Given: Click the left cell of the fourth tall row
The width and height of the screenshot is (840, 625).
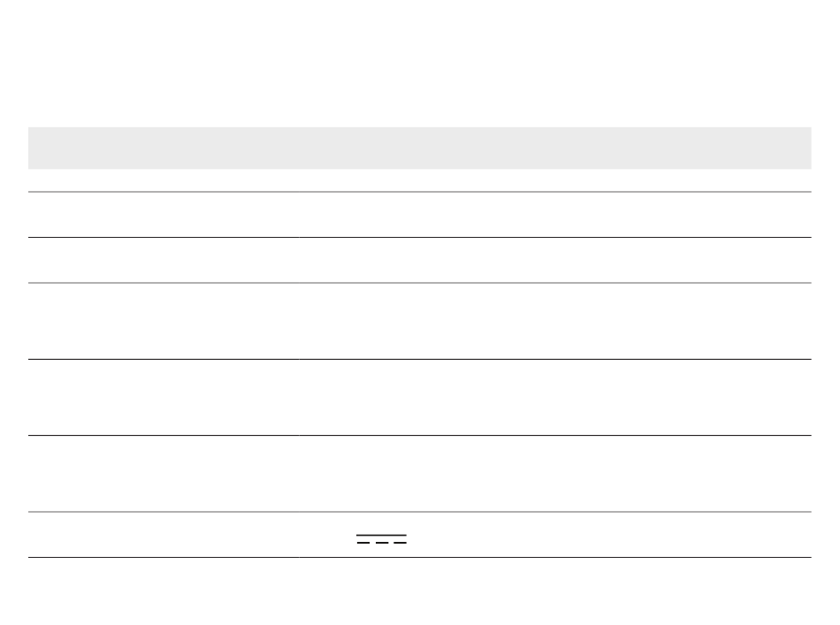Looking at the screenshot, I should (164, 398).
